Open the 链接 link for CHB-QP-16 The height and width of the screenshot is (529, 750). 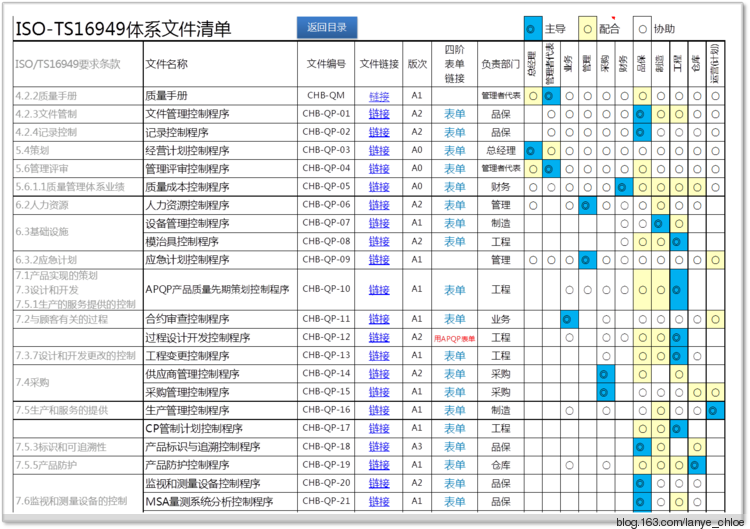tap(379, 410)
